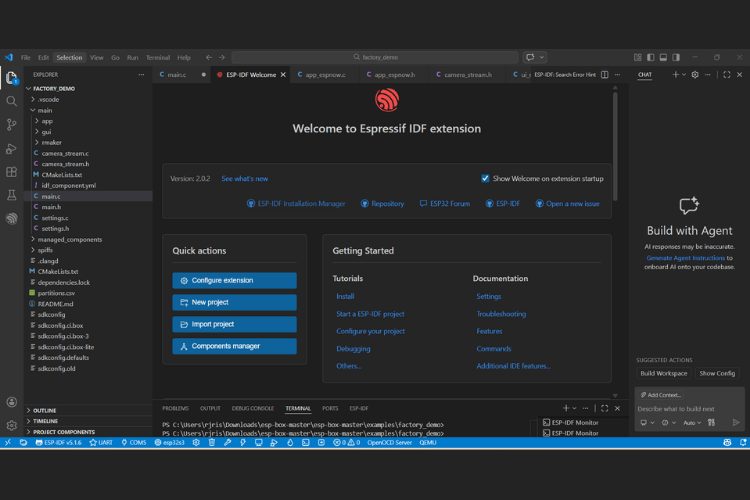Image resolution: width=750 pixels, height=500 pixels.
Task: Open the See what's new link
Action: (x=244, y=178)
